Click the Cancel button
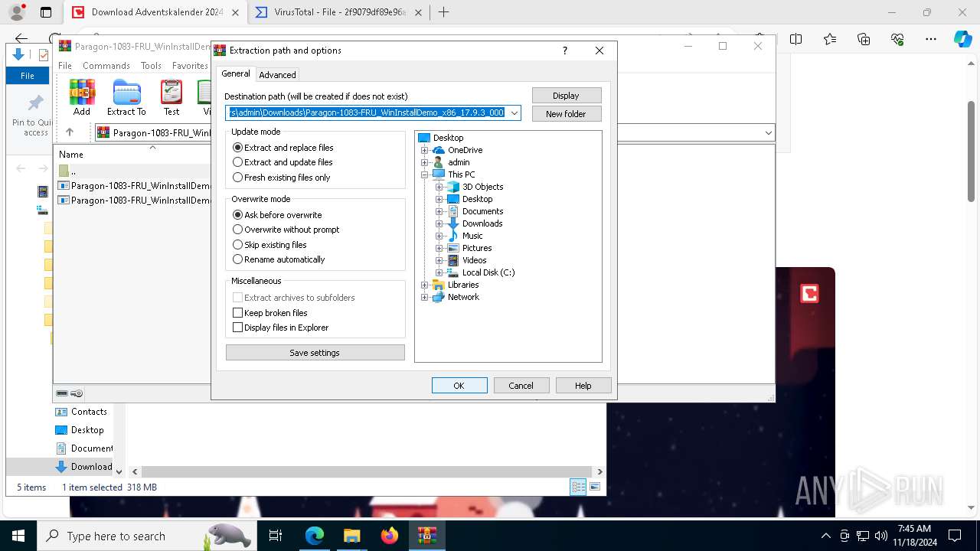Image resolution: width=980 pixels, height=551 pixels. pyautogui.click(x=521, y=386)
